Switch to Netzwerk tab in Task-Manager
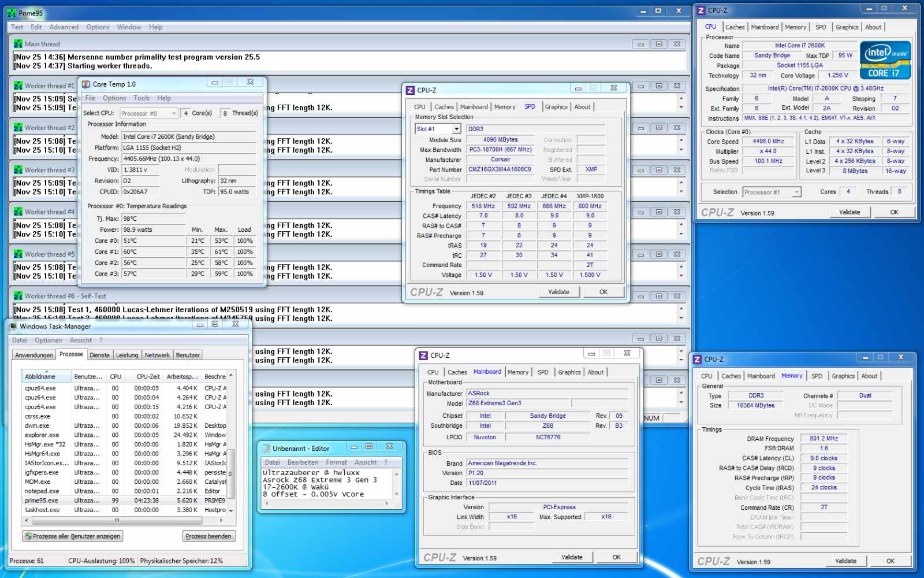Image resolution: width=924 pixels, height=578 pixels. pos(157,355)
